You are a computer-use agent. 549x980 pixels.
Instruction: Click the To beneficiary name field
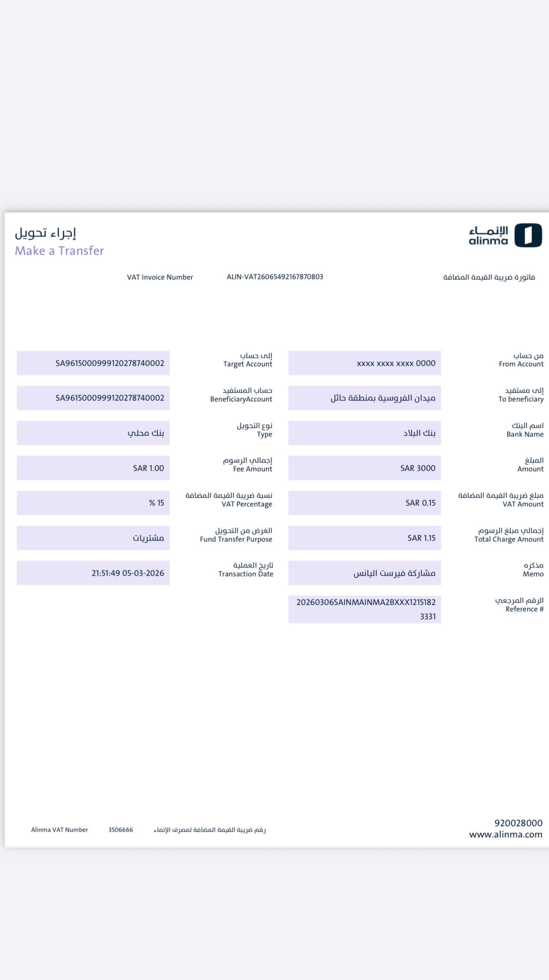coord(365,398)
